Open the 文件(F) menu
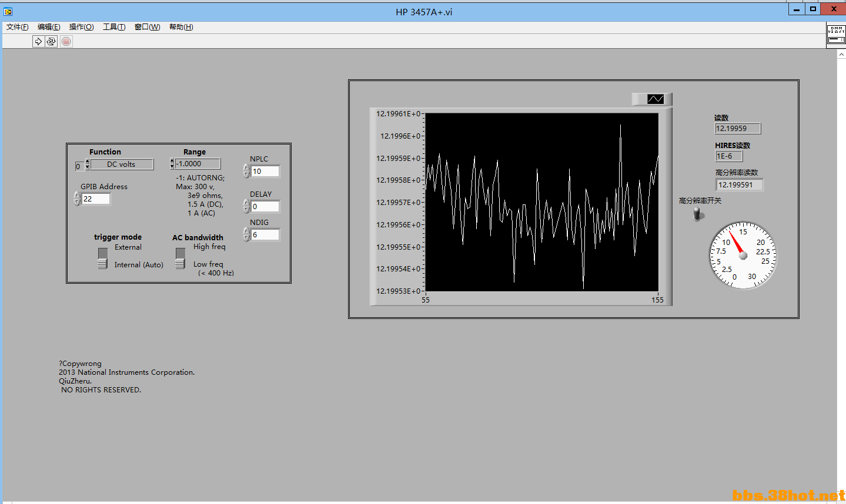This screenshot has height=504, width=846. point(18,27)
